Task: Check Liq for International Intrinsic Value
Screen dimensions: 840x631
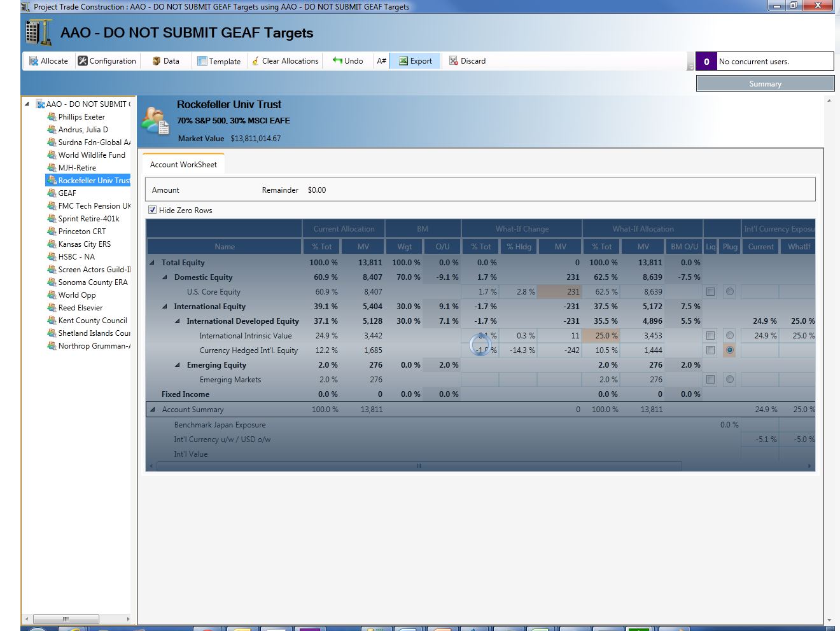Action: coord(710,336)
